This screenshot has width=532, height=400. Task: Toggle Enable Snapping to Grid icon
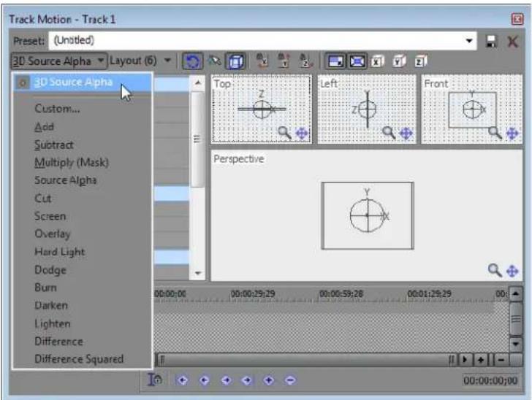point(214,61)
